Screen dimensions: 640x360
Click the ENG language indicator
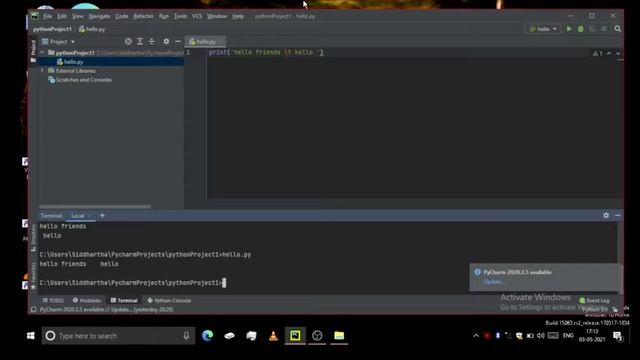[x=568, y=336]
